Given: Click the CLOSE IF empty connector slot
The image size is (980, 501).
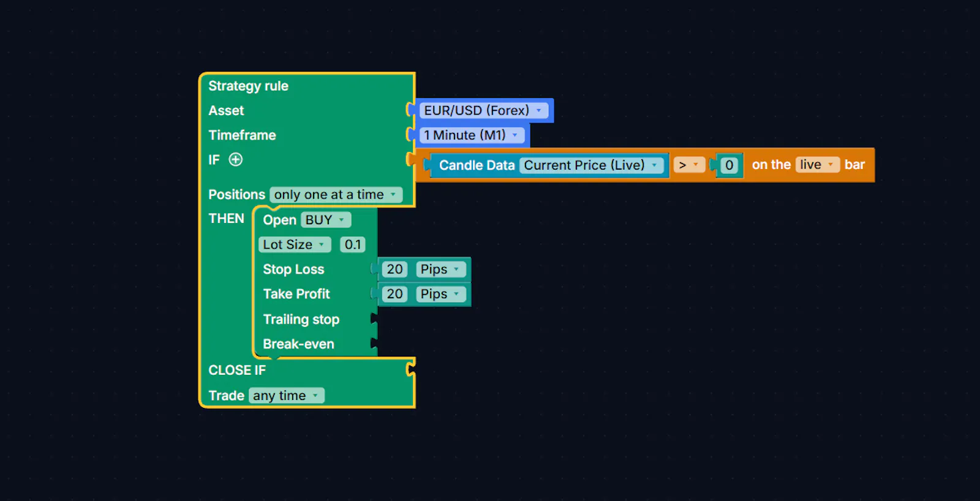Looking at the screenshot, I should click(x=410, y=369).
